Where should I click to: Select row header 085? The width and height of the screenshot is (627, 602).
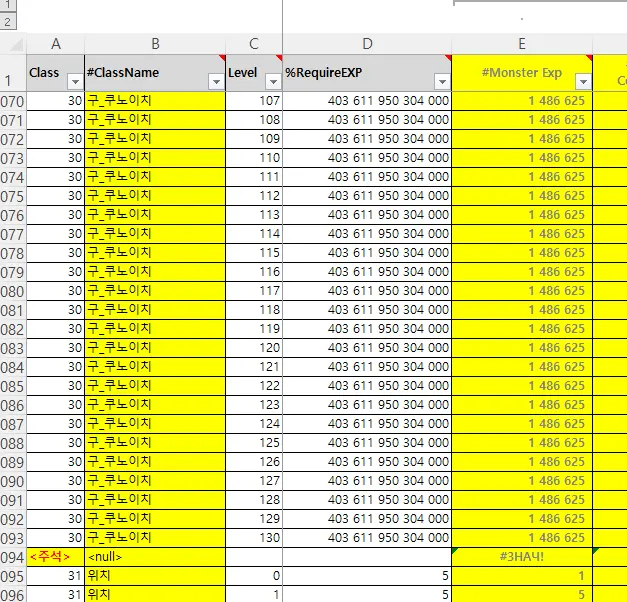pyautogui.click(x=13, y=386)
